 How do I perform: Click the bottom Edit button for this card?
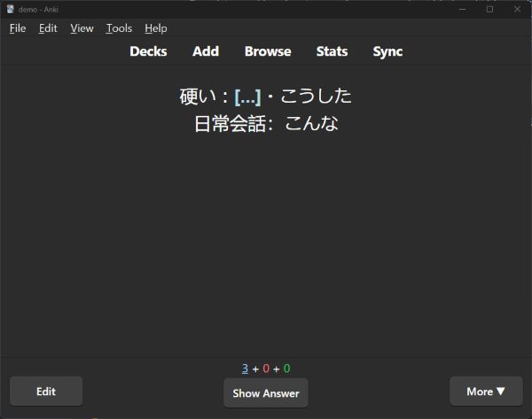[x=46, y=392]
